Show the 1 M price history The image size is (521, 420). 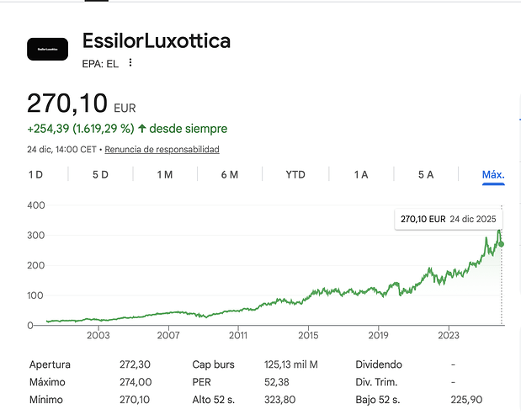point(165,174)
